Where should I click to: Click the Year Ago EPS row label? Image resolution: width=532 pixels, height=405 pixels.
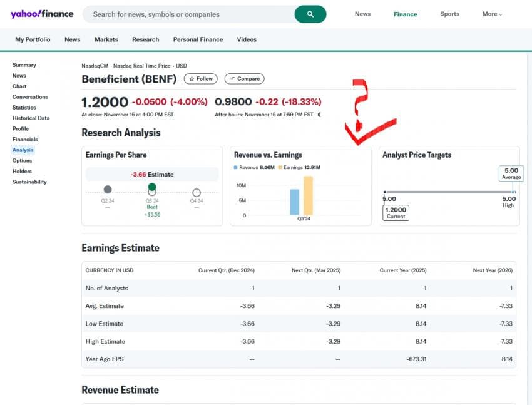point(105,359)
